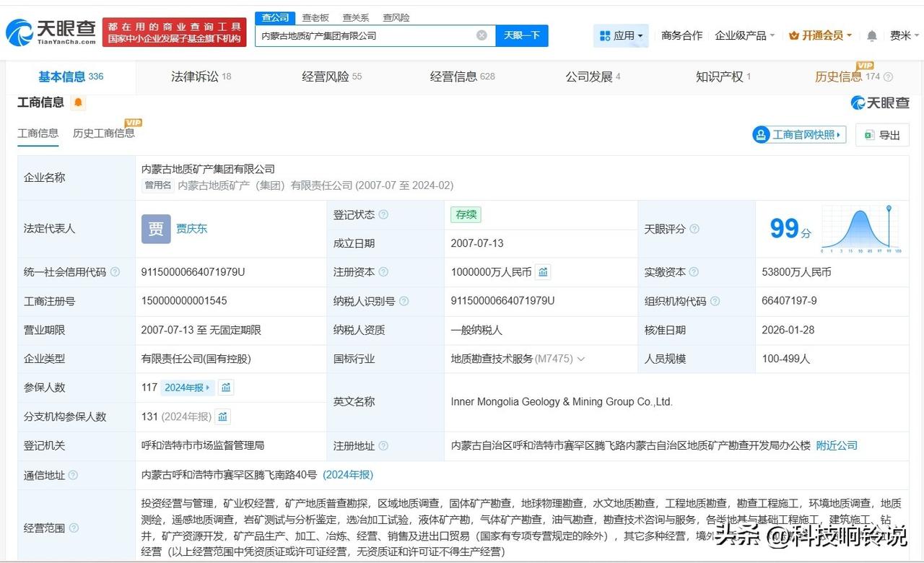This screenshot has height=563, width=924.
Task: Switch to the 知识产权 tab
Action: pos(723,77)
